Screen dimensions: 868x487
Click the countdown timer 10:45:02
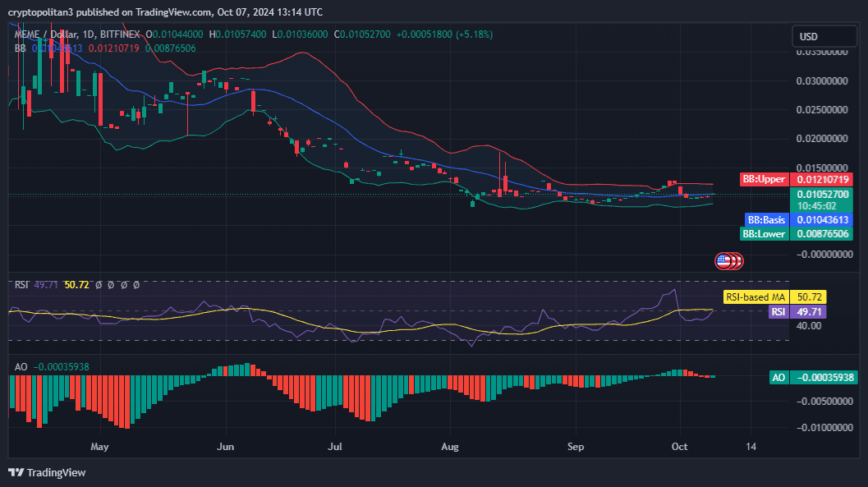[x=816, y=206]
